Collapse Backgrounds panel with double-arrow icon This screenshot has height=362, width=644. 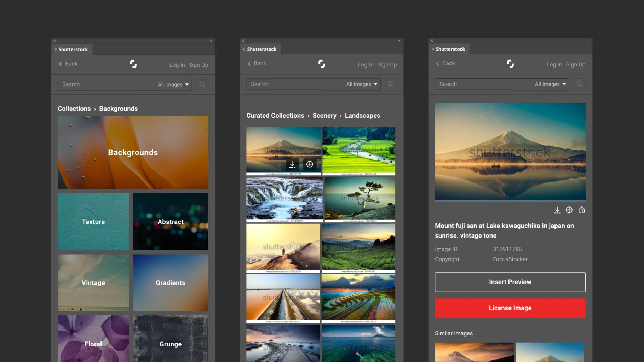click(211, 41)
